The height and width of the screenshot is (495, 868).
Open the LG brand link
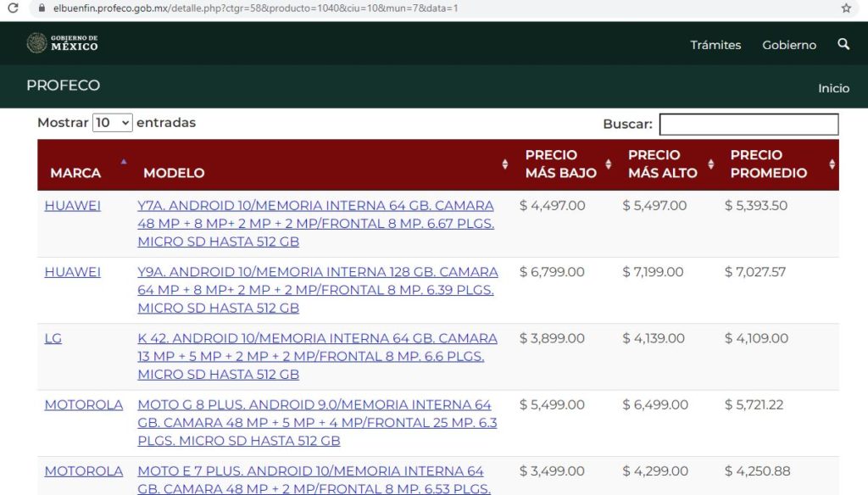(53, 338)
